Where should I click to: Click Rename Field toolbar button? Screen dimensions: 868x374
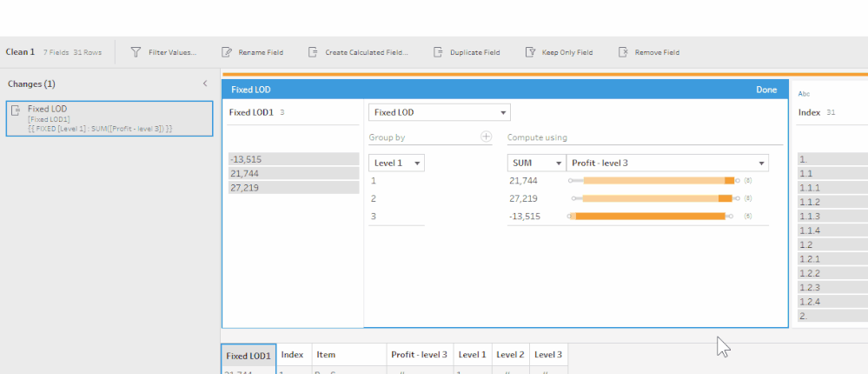point(252,52)
